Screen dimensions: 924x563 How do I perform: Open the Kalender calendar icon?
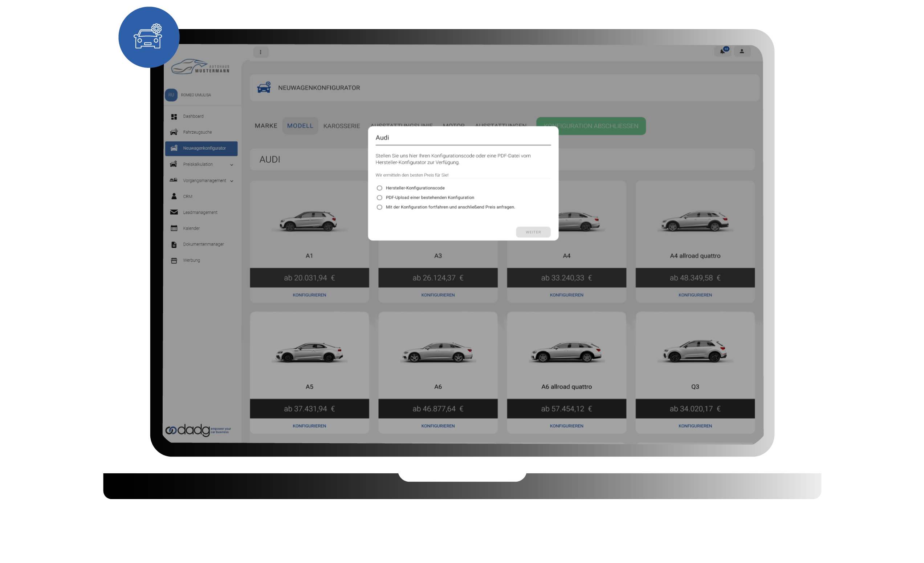pos(174,229)
